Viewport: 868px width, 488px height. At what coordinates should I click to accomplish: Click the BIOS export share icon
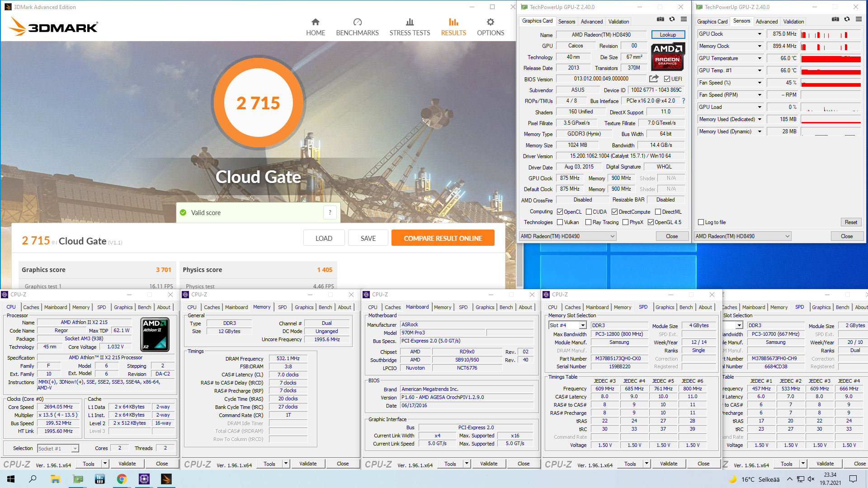(654, 79)
